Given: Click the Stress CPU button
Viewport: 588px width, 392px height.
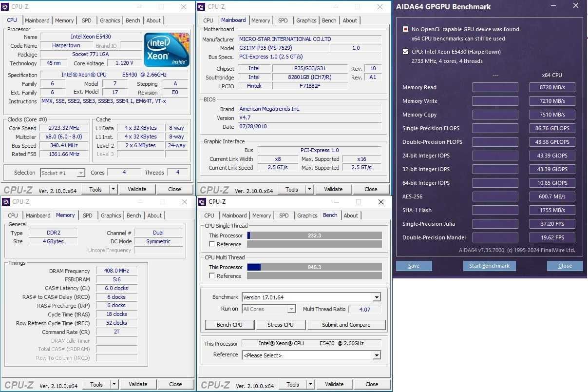Looking at the screenshot, I should (x=281, y=325).
